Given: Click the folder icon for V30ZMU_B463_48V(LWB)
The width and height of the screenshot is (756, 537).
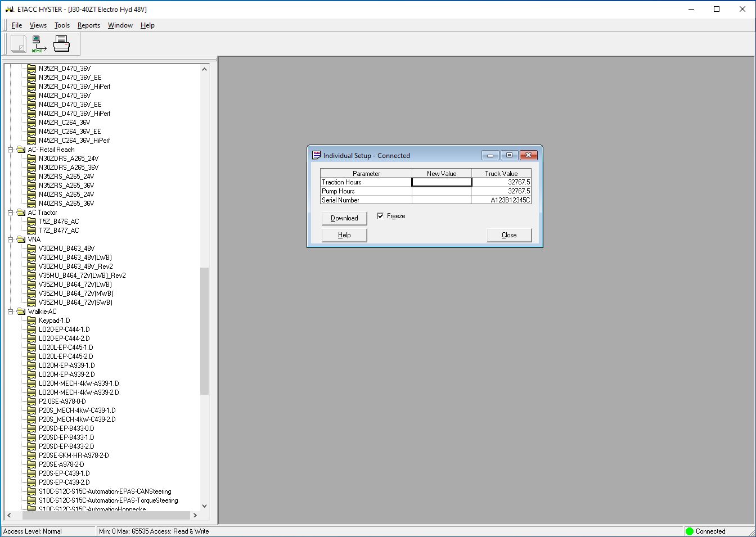Looking at the screenshot, I should (x=32, y=258).
